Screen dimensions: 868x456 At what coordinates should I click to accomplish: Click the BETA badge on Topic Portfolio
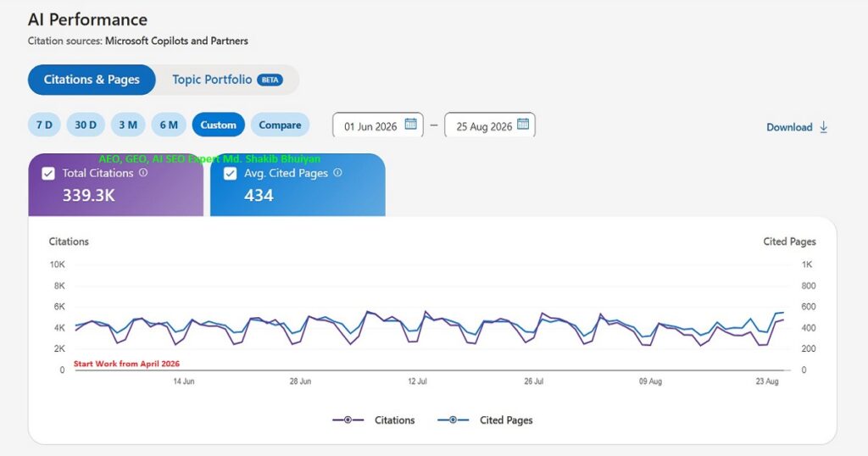270,80
